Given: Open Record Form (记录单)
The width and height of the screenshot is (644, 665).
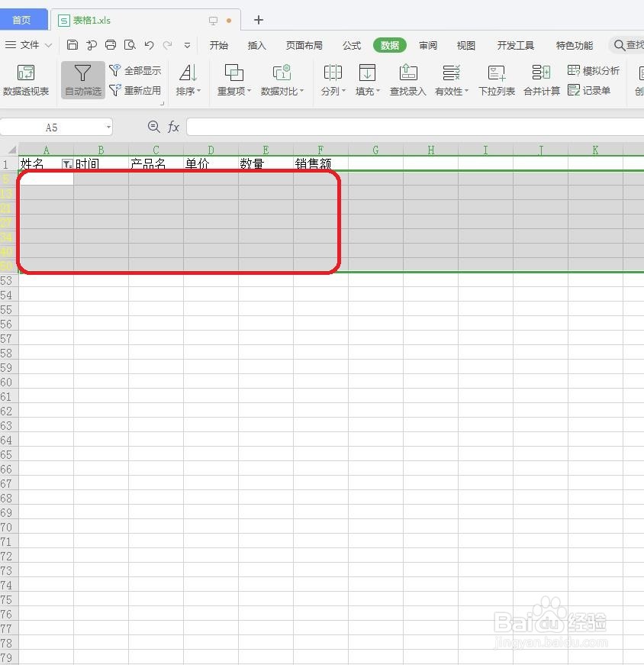Looking at the screenshot, I should (589, 90).
